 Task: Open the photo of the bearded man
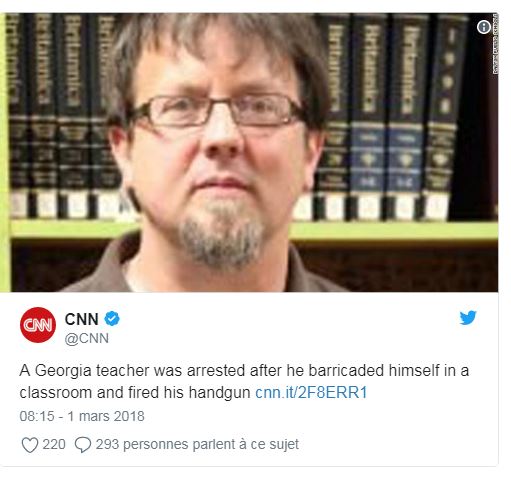click(249, 152)
